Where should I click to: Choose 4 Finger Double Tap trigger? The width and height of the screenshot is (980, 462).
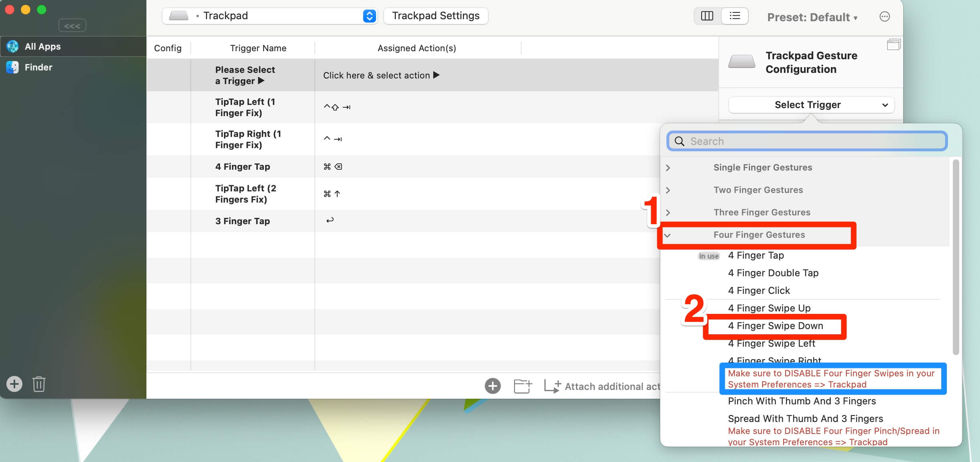773,273
